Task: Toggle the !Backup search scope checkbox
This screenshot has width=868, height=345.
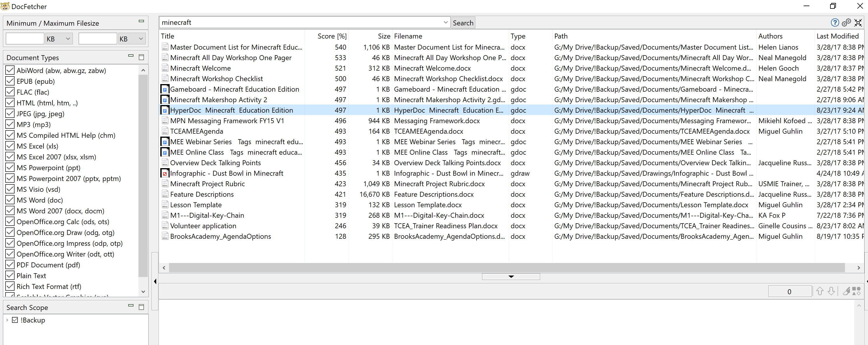Action: [15, 320]
